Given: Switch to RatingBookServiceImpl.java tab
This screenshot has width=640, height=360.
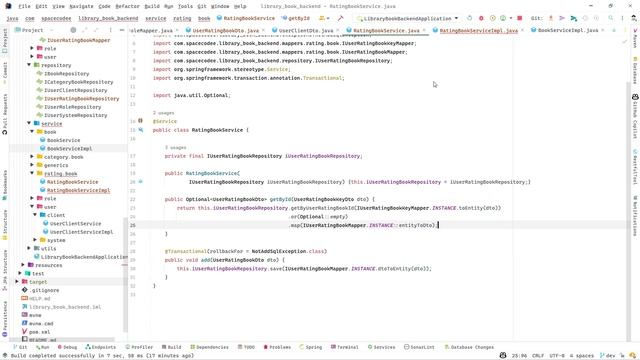Looking at the screenshot, I should tap(478, 31).
